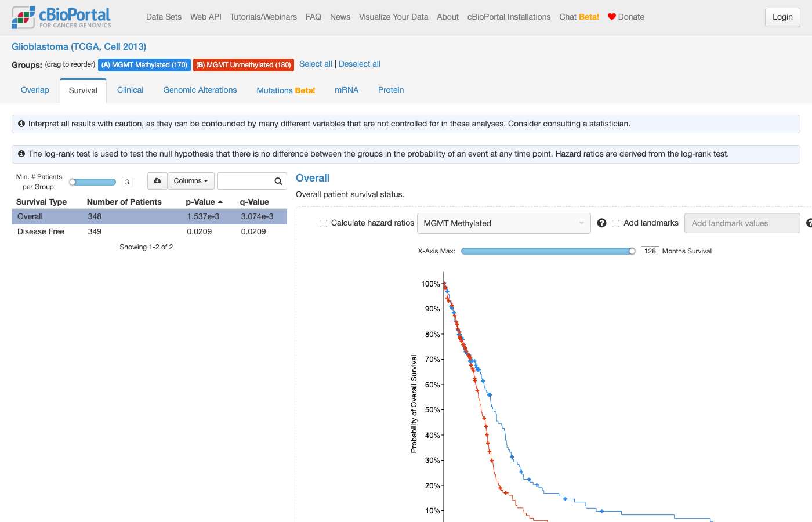Open the Protein tab
The height and width of the screenshot is (522, 812).
(391, 90)
